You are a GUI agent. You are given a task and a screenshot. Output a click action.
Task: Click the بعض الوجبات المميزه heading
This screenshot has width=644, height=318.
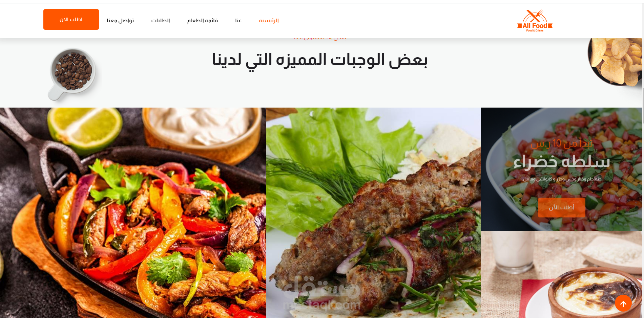(x=320, y=60)
